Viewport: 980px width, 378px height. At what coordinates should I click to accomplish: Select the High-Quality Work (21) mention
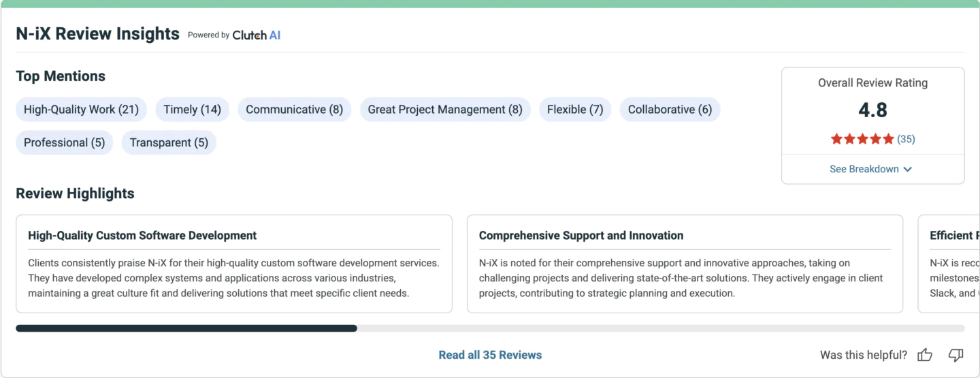click(x=81, y=110)
